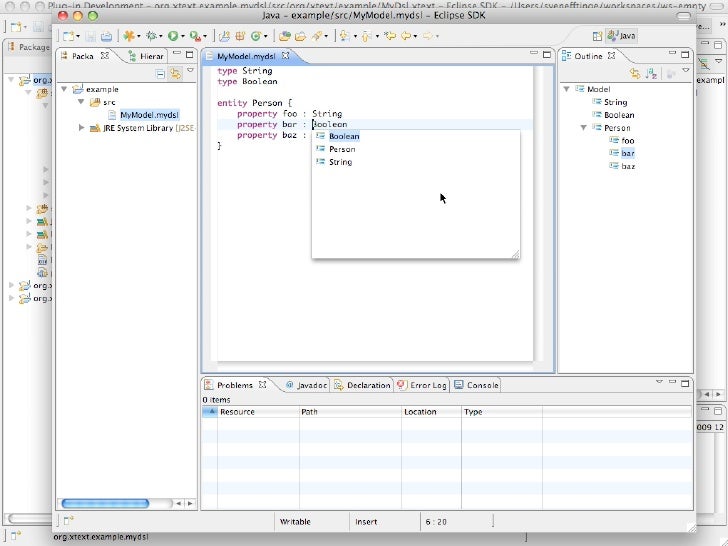This screenshot has height=546, width=728.
Task: Click the Debug bug icon
Action: 151,36
